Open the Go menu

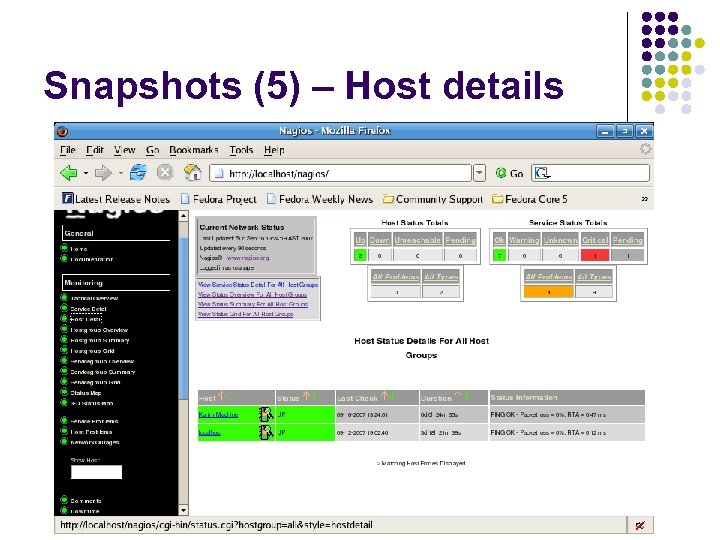(152, 150)
